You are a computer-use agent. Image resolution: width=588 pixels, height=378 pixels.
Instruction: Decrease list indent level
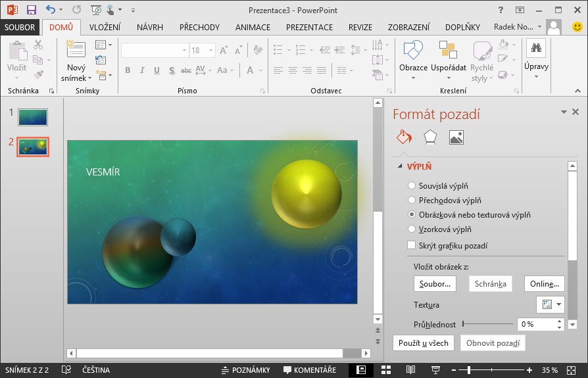(x=325, y=50)
